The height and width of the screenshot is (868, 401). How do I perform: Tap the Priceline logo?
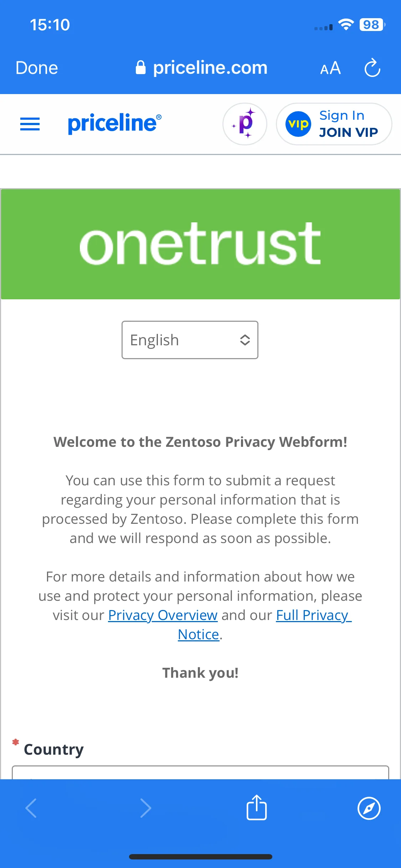pyautogui.click(x=114, y=123)
